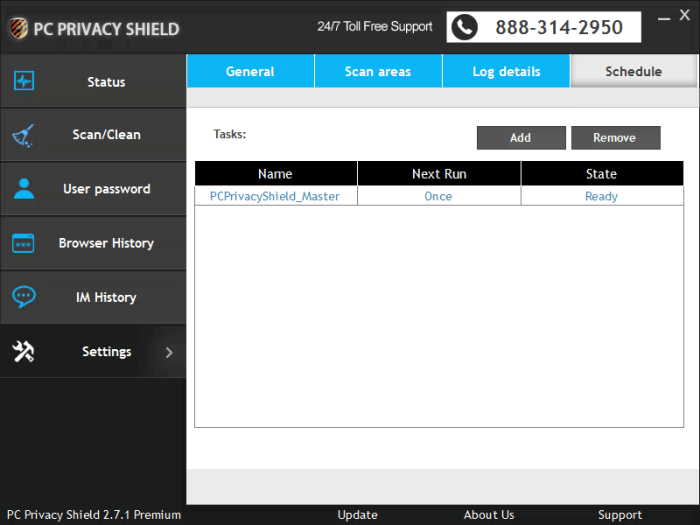Select the PCPrivacyShield_Master task name
The height and width of the screenshot is (525, 700).
pyautogui.click(x=275, y=196)
